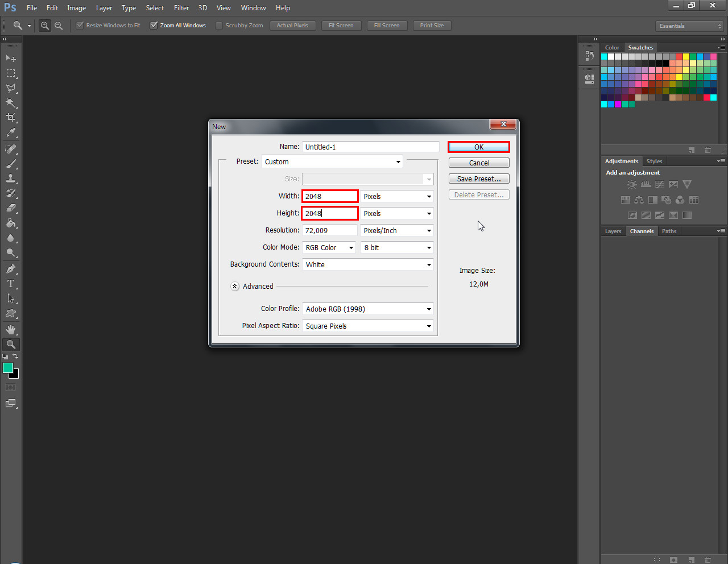Viewport: 728px width, 564px height.
Task: Click the Actual Pixels button
Action: tap(292, 26)
